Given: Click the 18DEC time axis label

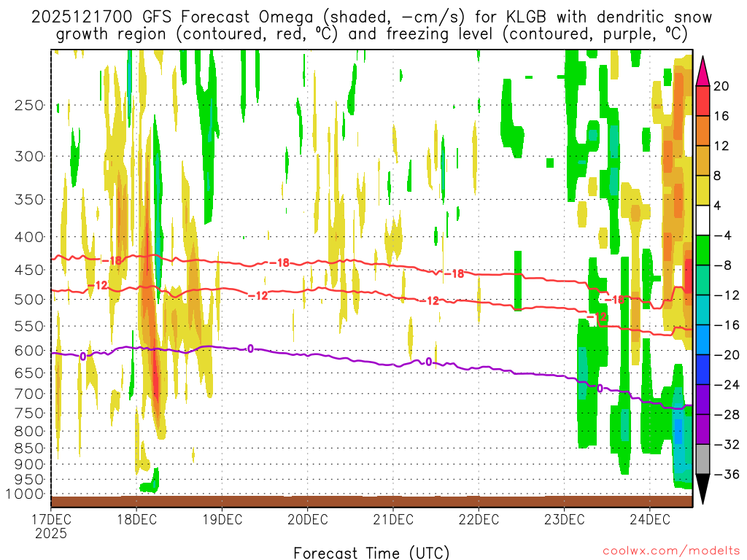Looking at the screenshot, I should click(x=136, y=519).
